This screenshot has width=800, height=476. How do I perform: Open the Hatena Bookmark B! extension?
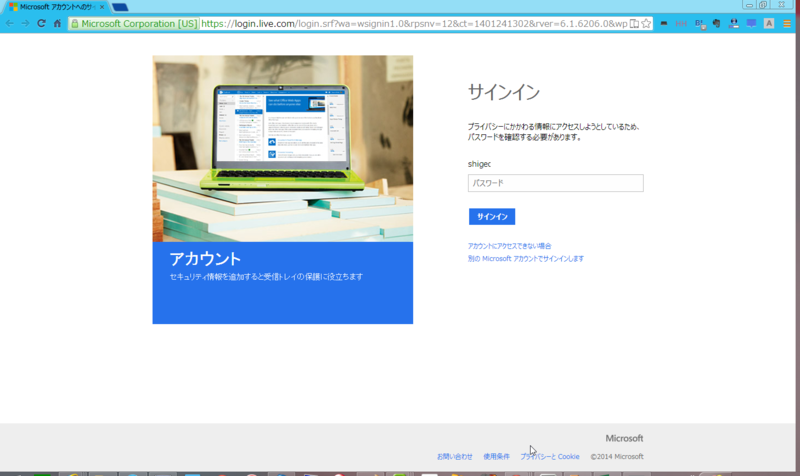click(x=700, y=24)
